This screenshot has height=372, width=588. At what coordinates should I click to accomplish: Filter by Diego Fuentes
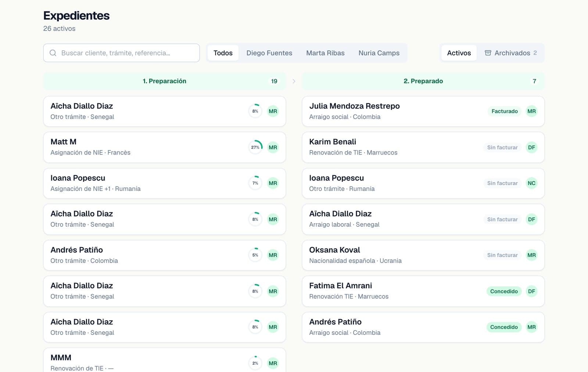point(269,53)
